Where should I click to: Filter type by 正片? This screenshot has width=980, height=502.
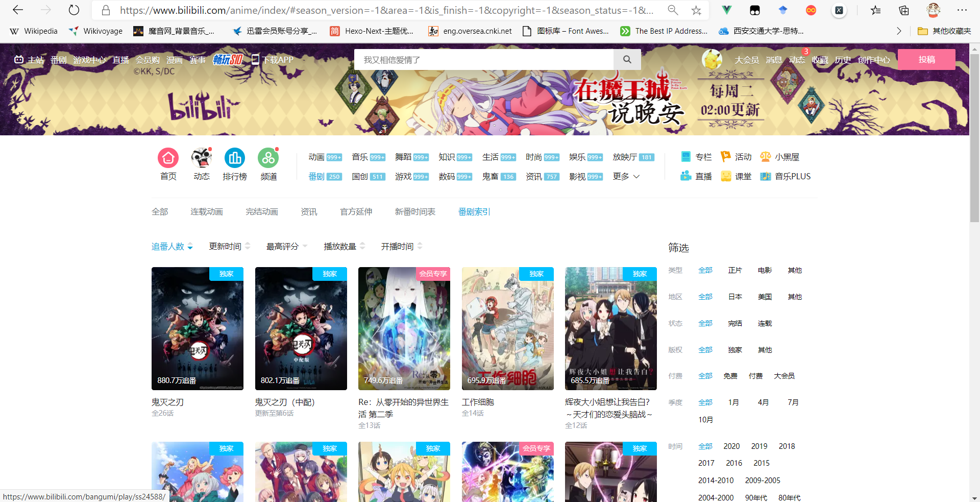pyautogui.click(x=735, y=270)
